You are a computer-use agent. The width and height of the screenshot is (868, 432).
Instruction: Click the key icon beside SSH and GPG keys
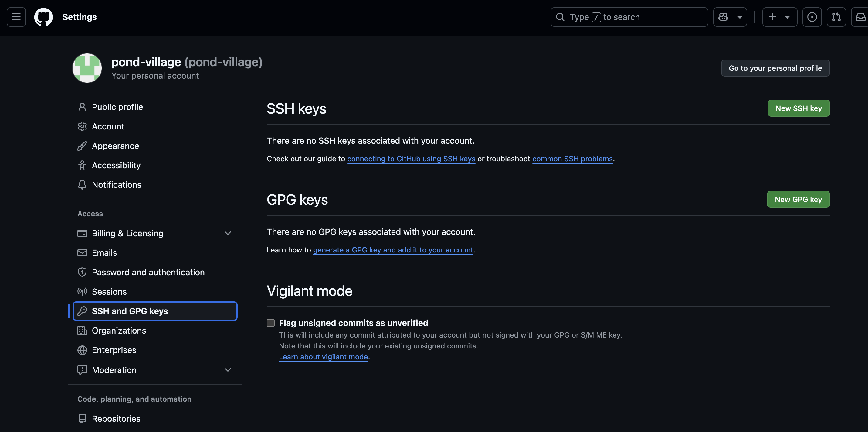pyautogui.click(x=82, y=311)
